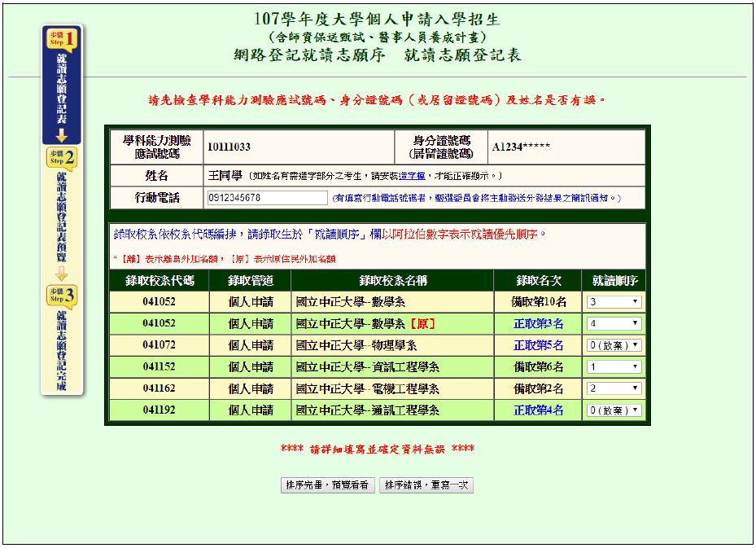Viewport: 756px width, 548px height.
Task: Click the Step 1 badge in the sidebar
Action: (61, 38)
